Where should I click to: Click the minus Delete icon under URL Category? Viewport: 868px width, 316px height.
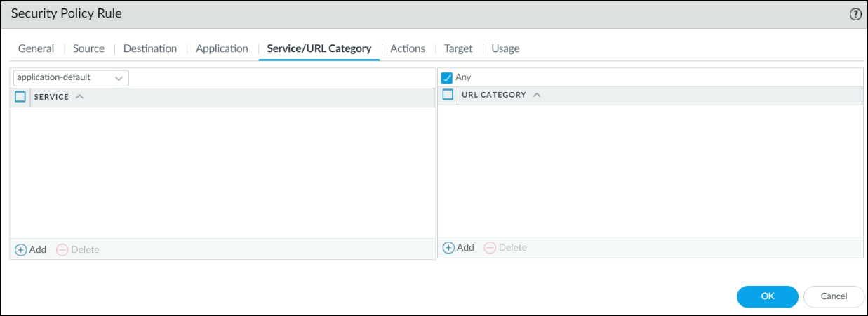(x=490, y=248)
